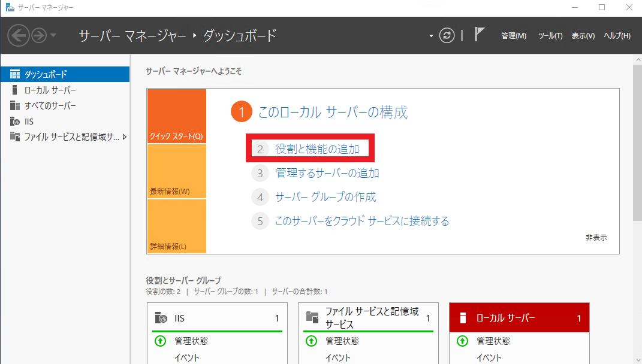Select ローカル サーバー in the sidebar

(x=65, y=90)
